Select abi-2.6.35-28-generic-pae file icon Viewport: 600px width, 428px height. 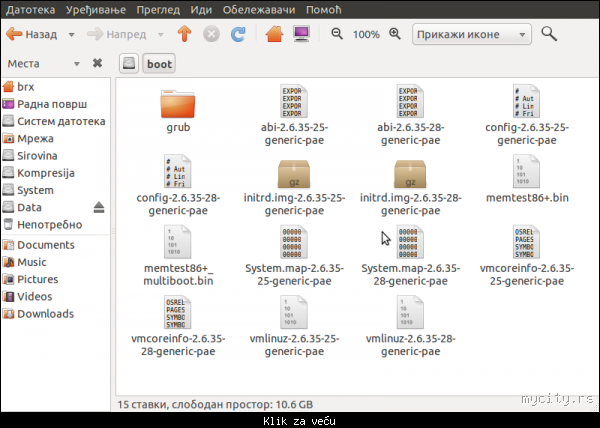(410, 101)
